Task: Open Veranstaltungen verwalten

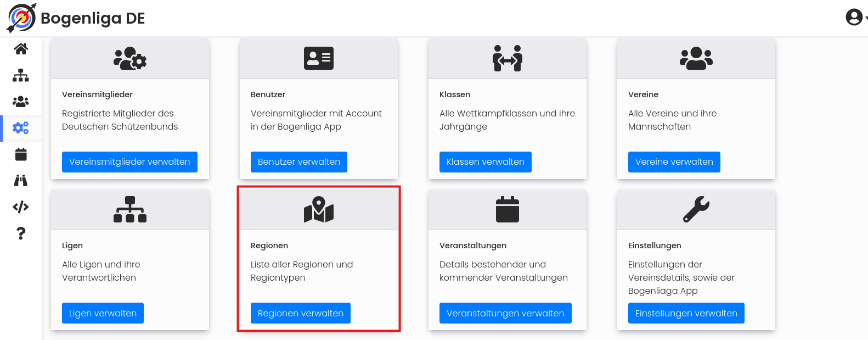Action: (505, 313)
